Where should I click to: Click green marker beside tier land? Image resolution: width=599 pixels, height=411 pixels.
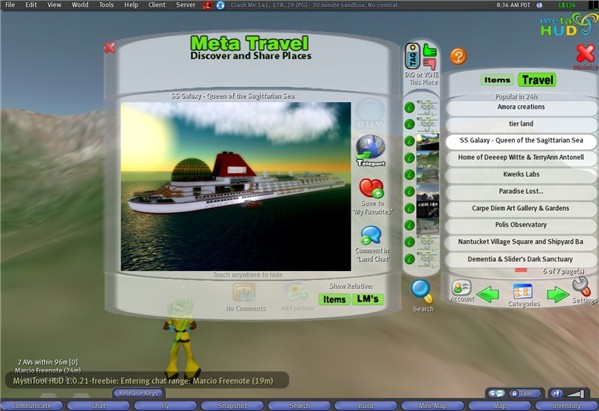tap(410, 124)
